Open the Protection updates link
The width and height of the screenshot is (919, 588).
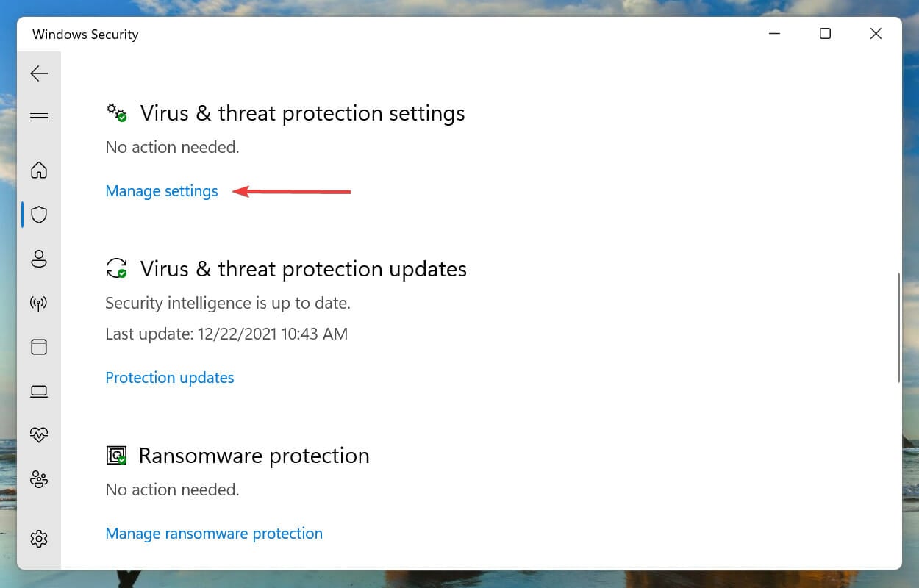click(x=170, y=378)
